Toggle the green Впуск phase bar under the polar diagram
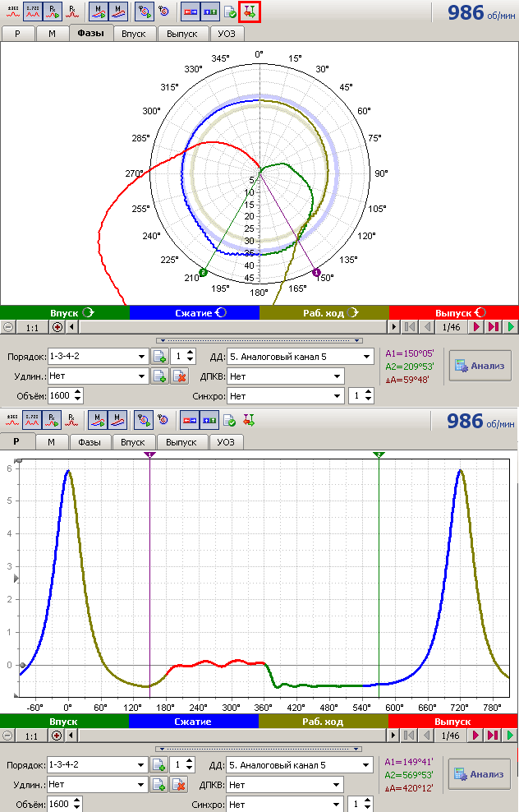This screenshot has height=812, width=519. [x=64, y=312]
